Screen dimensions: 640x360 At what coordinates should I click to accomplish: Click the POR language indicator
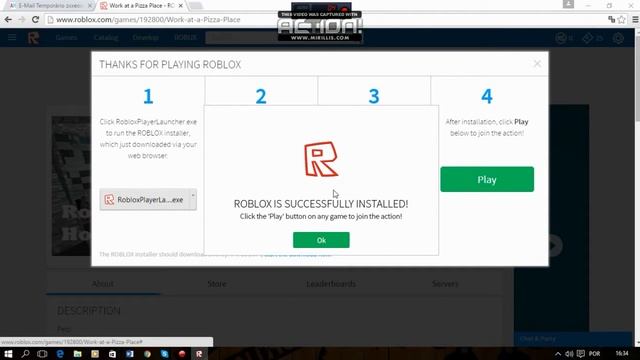(x=595, y=353)
